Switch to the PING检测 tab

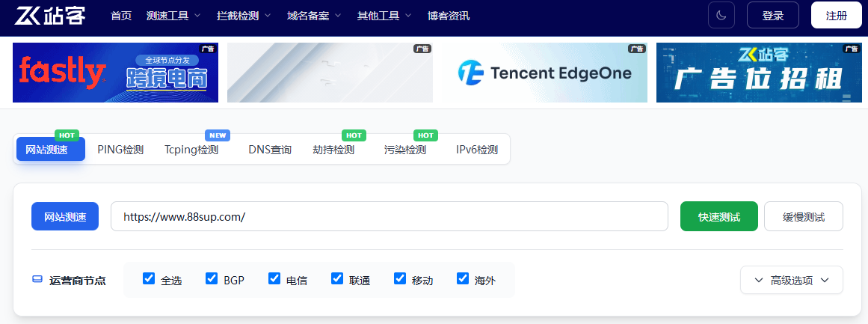pyautogui.click(x=120, y=150)
